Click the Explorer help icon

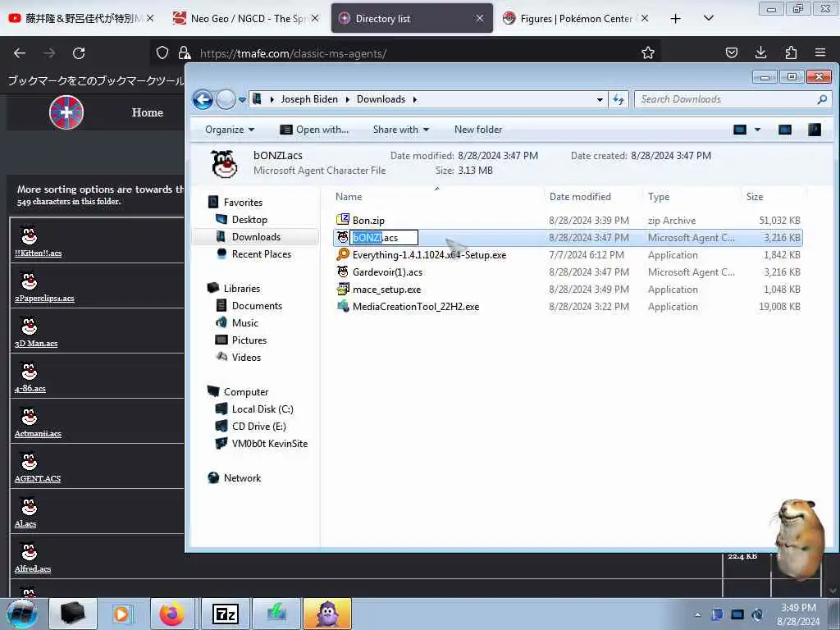[x=815, y=130]
